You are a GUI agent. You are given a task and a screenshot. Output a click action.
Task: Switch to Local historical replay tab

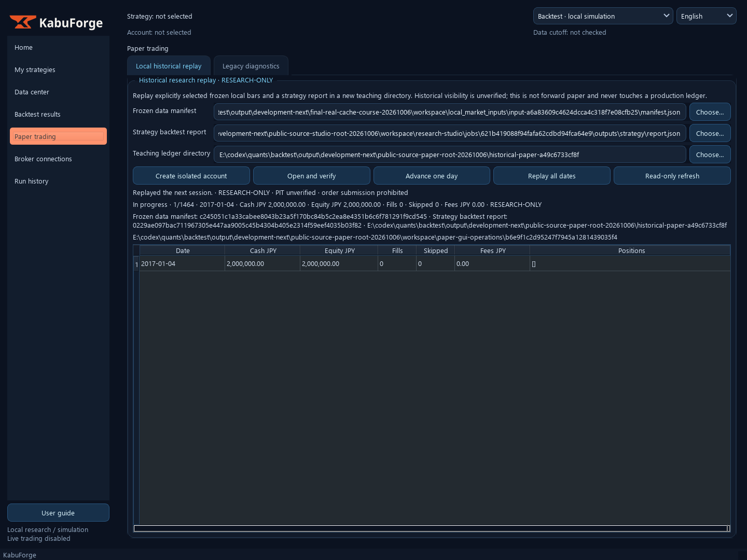click(169, 66)
